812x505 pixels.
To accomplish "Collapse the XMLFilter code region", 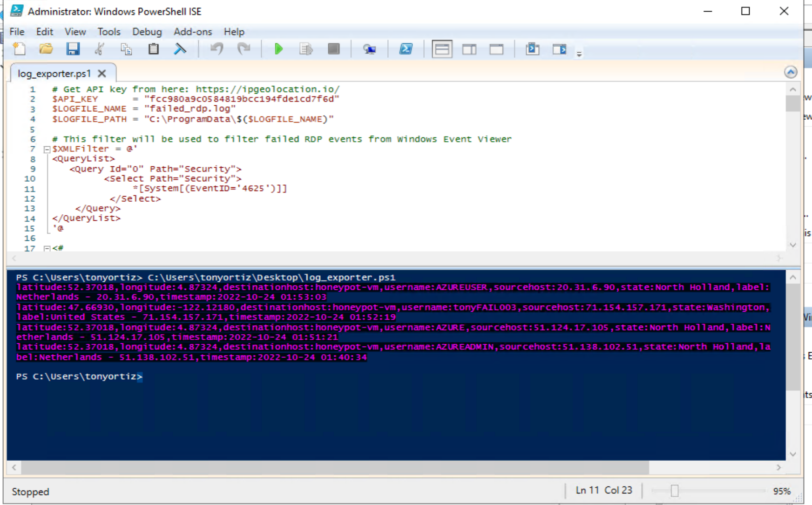I will pos(46,149).
